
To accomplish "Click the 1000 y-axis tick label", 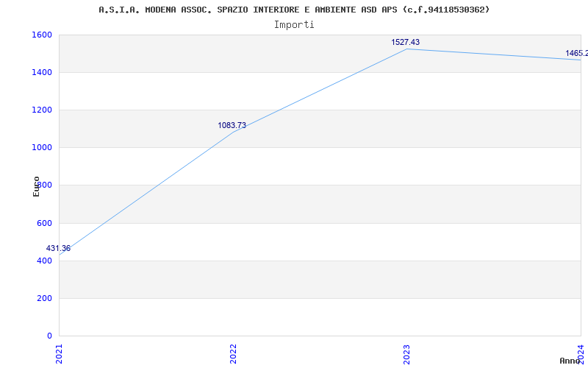I will coord(42,148).
